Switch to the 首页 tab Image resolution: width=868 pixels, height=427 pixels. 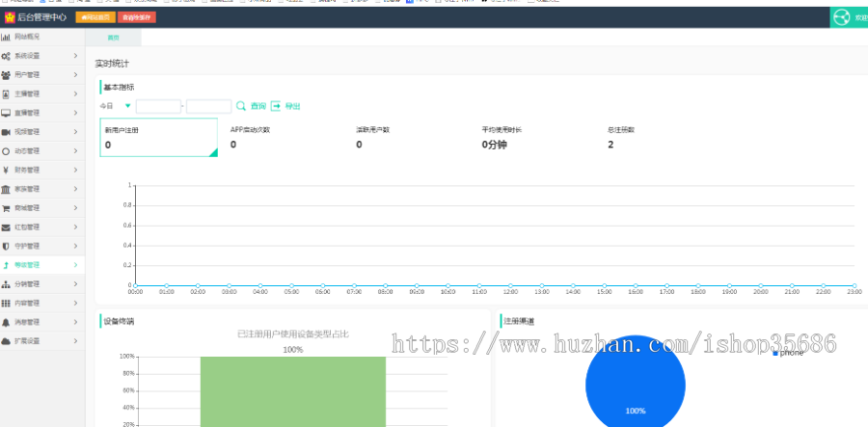point(114,38)
